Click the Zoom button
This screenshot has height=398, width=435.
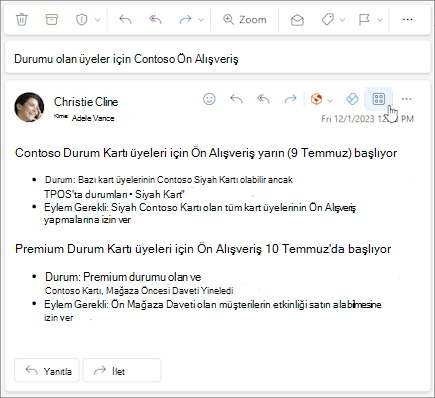coord(245,20)
